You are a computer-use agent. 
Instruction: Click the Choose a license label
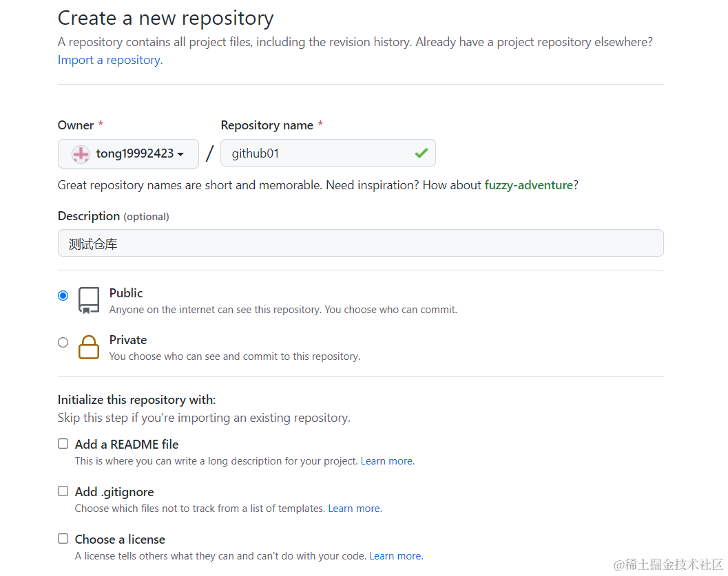(120, 540)
